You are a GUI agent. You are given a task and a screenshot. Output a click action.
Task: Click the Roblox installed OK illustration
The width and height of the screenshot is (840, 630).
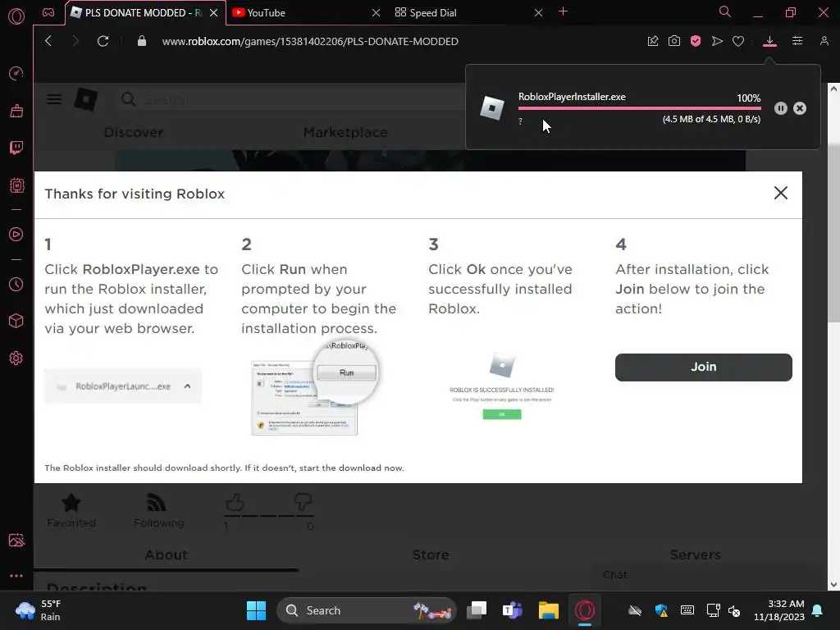click(502, 414)
